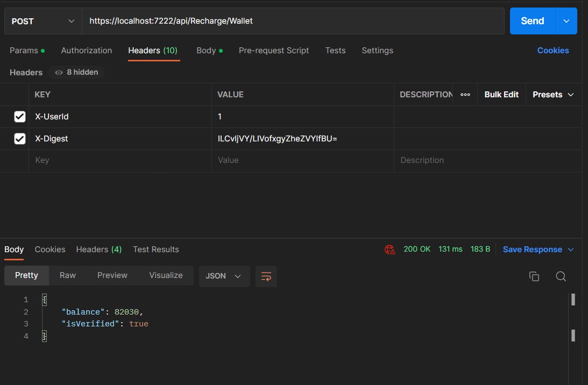
Task: Click the X-UserId key cell
Action: tap(120, 117)
